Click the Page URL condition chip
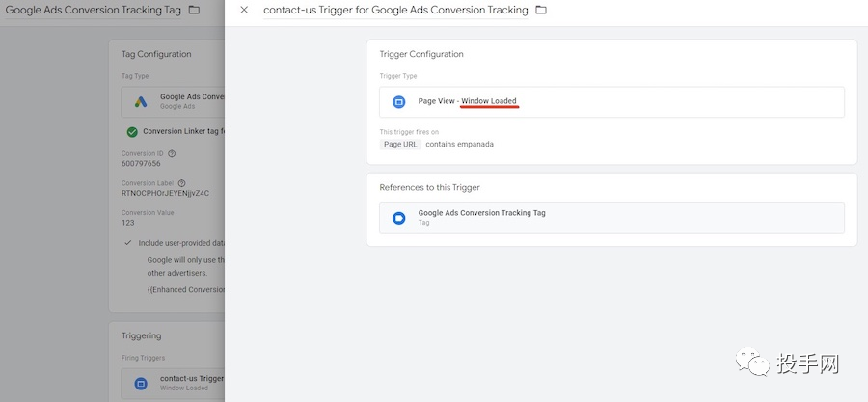 [x=400, y=144]
